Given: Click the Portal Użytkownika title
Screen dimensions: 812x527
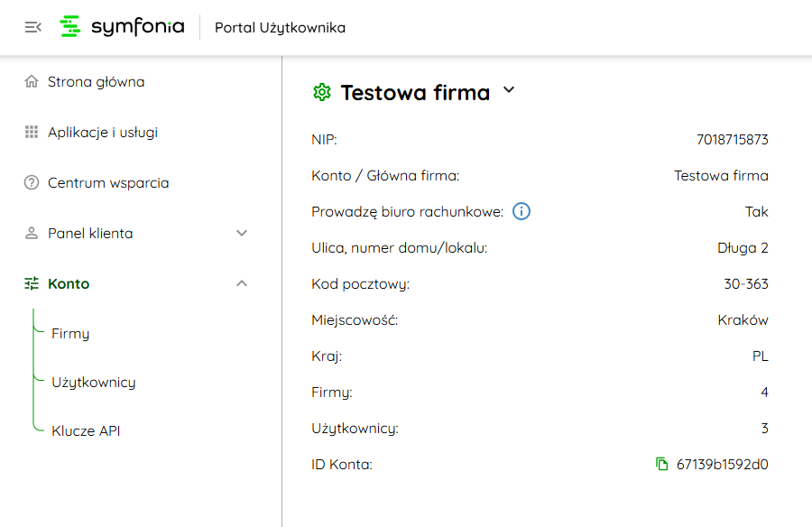Looking at the screenshot, I should click(x=280, y=28).
